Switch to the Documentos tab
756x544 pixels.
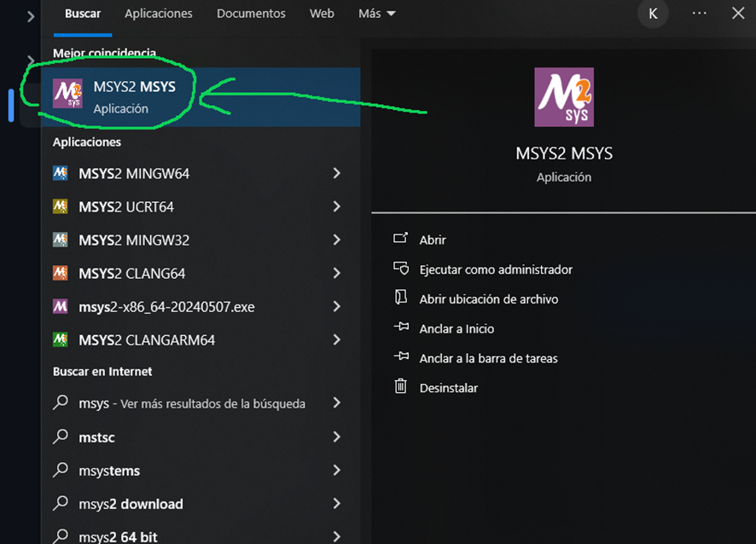(x=251, y=14)
